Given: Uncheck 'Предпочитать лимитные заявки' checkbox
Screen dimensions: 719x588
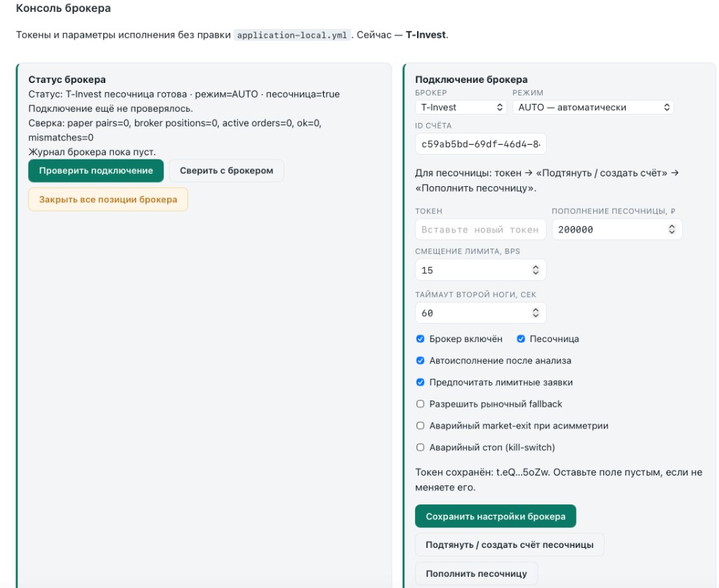Looking at the screenshot, I should 420,382.
